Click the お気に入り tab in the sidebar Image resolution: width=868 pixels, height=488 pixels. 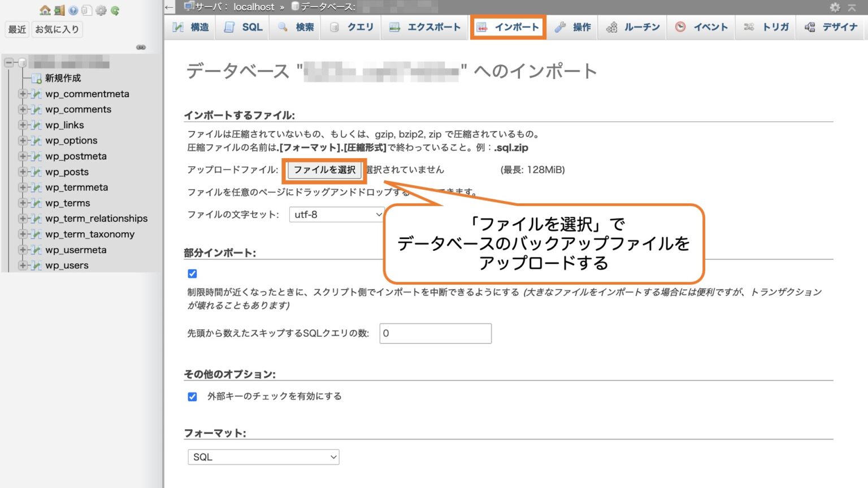pyautogui.click(x=57, y=29)
